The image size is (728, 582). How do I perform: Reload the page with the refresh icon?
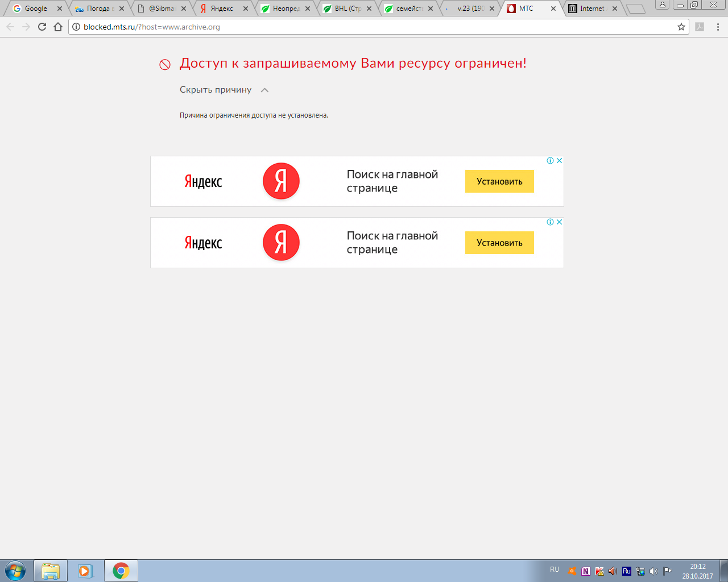point(42,27)
